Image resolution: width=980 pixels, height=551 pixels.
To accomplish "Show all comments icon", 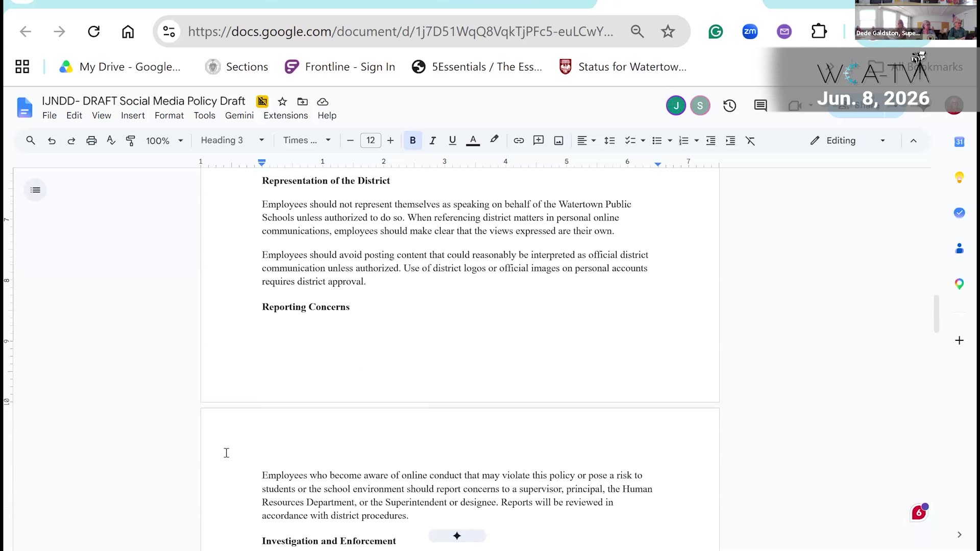I will tap(761, 106).
